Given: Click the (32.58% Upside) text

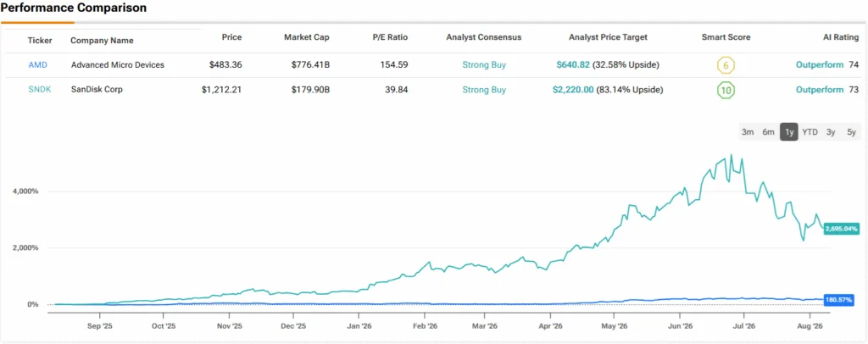Looking at the screenshot, I should point(626,64).
